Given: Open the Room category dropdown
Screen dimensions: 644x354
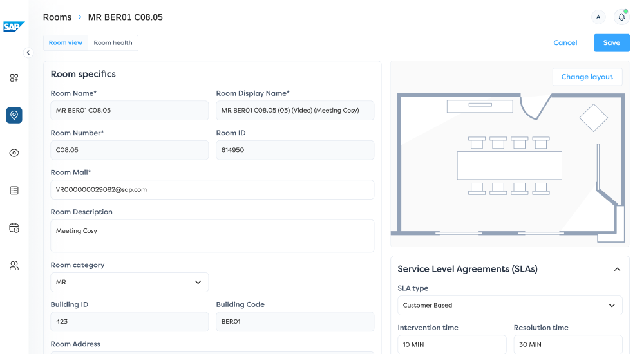Looking at the screenshot, I should (129, 282).
